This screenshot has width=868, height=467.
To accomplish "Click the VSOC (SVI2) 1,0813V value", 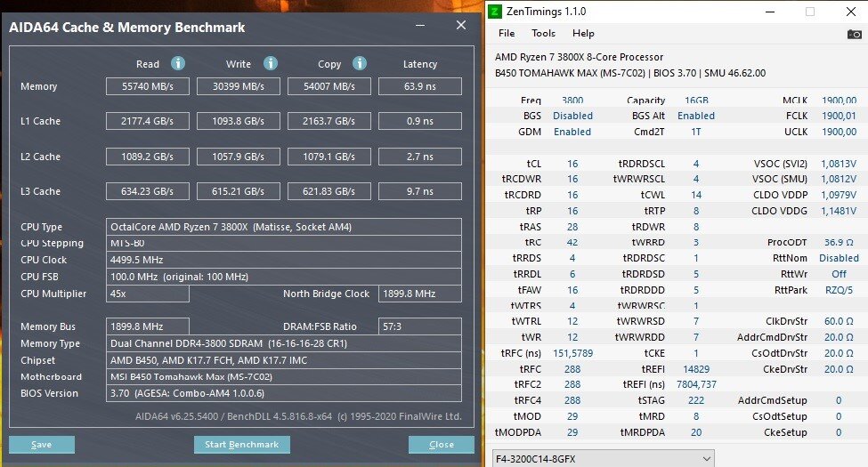I will (x=839, y=164).
